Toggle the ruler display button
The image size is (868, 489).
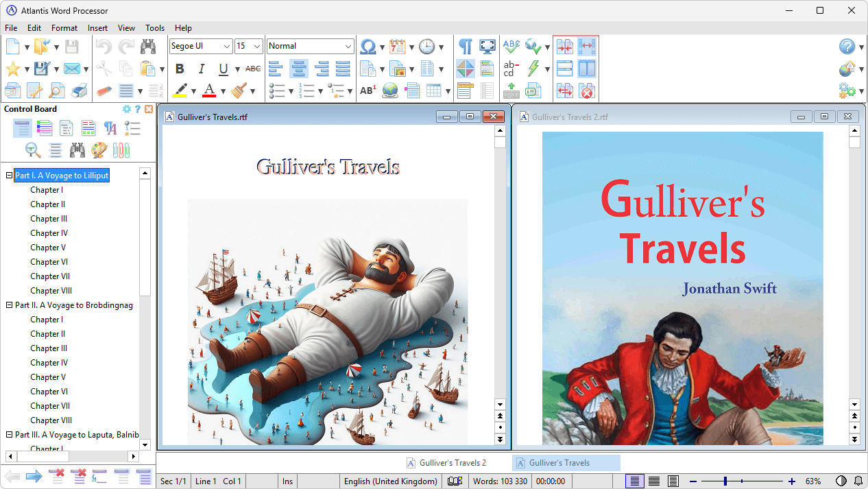pos(466,91)
